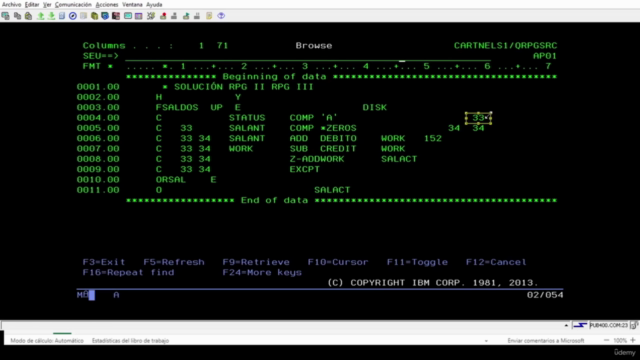Click the small up arrow in status bar
Screen dimensions: 640x360
coord(566,325)
